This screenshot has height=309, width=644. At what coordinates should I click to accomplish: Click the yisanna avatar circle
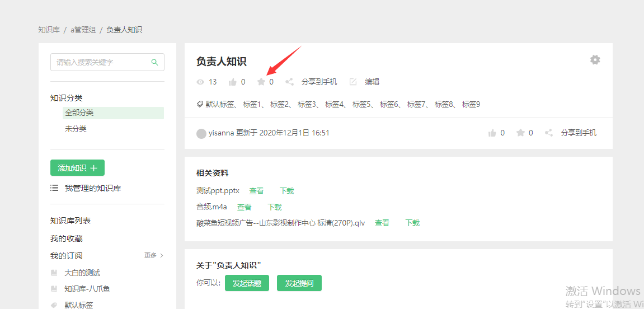201,134
